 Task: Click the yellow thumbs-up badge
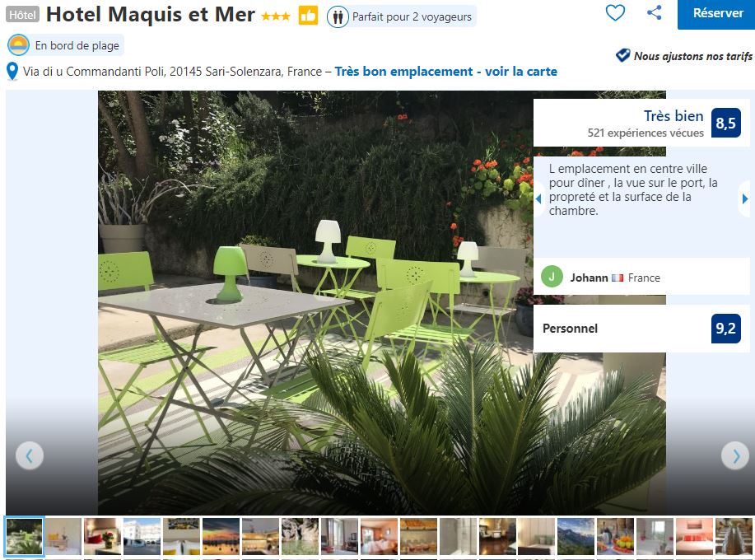coord(308,16)
